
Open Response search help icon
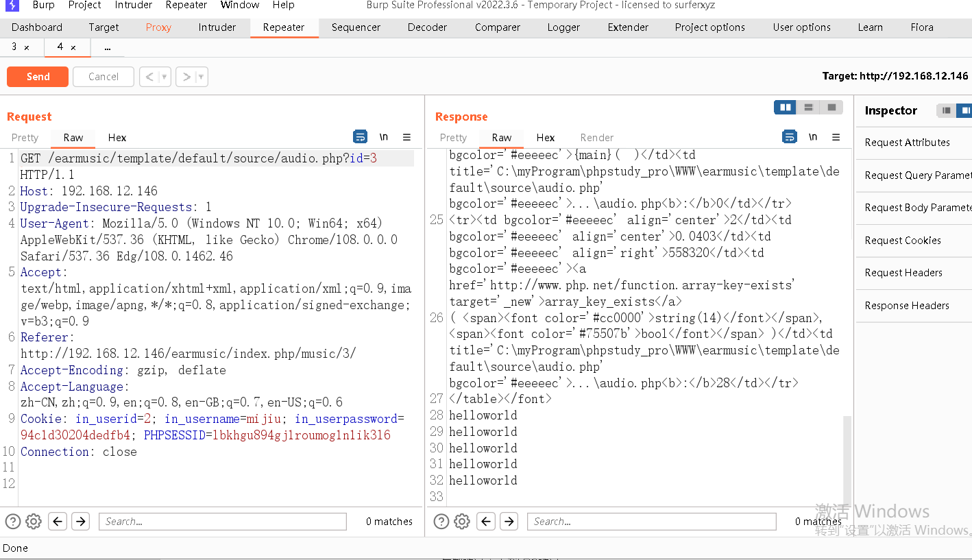(x=441, y=522)
